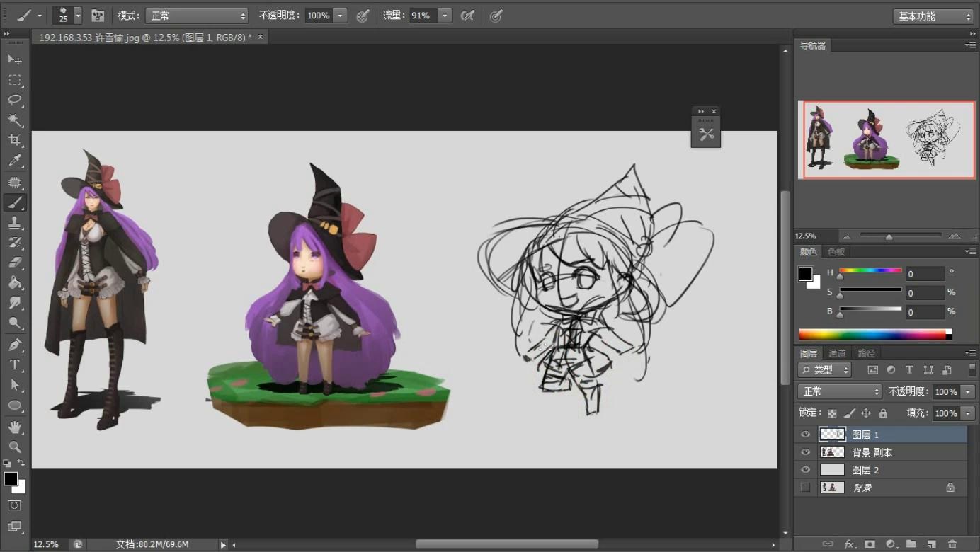980x552 pixels.
Task: Open the 基本功能 workspace dropdown
Action: [x=934, y=16]
